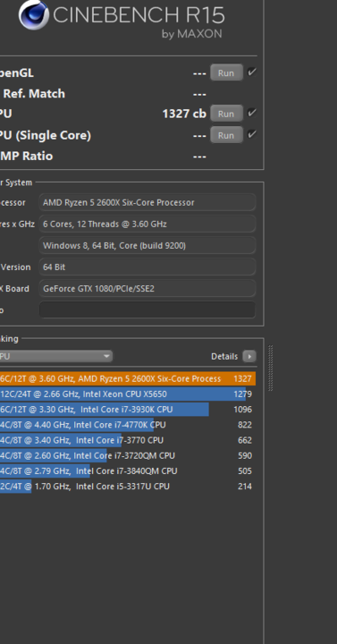Image resolution: width=337 pixels, height=644 pixels.
Task: Select the Intel Core i7-3770 ranking row
Action: pos(128,440)
